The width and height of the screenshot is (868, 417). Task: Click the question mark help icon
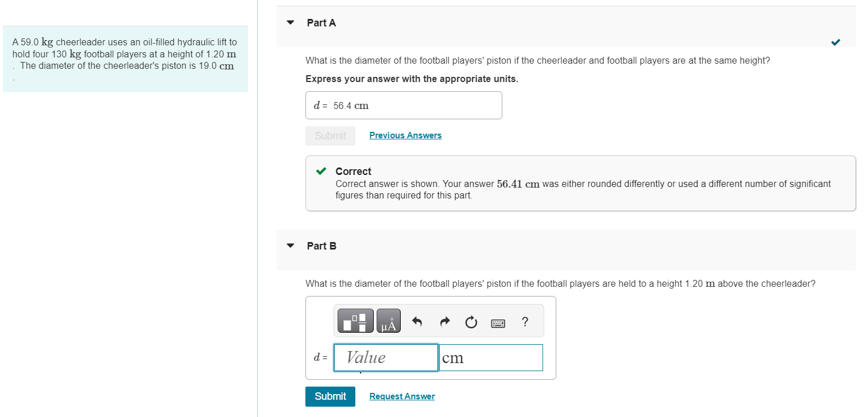point(525,322)
